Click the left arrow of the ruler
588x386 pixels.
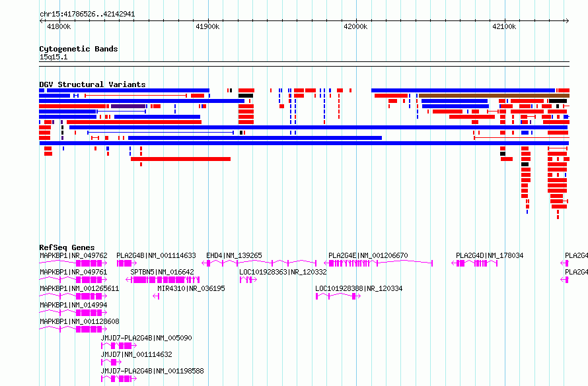pos(41,21)
